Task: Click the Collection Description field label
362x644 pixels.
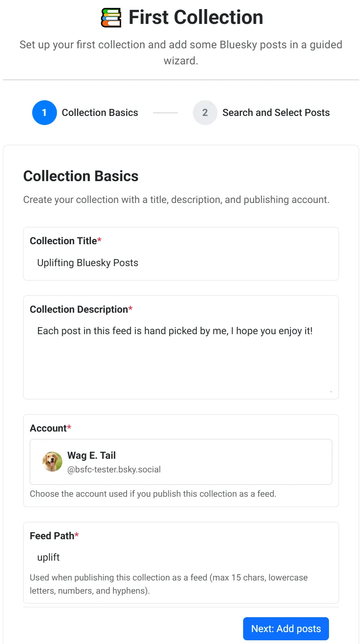Action: tap(79, 309)
